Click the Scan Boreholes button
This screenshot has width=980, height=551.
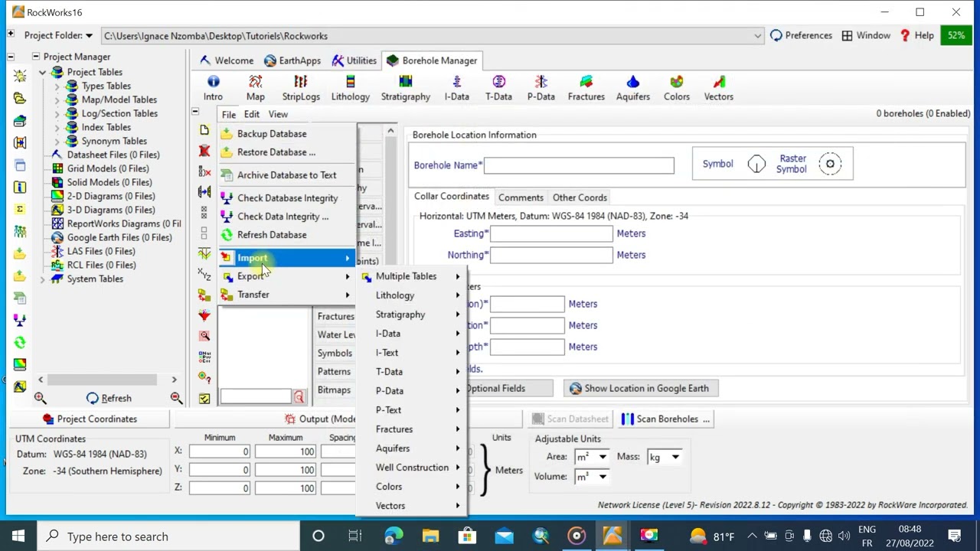click(x=666, y=419)
